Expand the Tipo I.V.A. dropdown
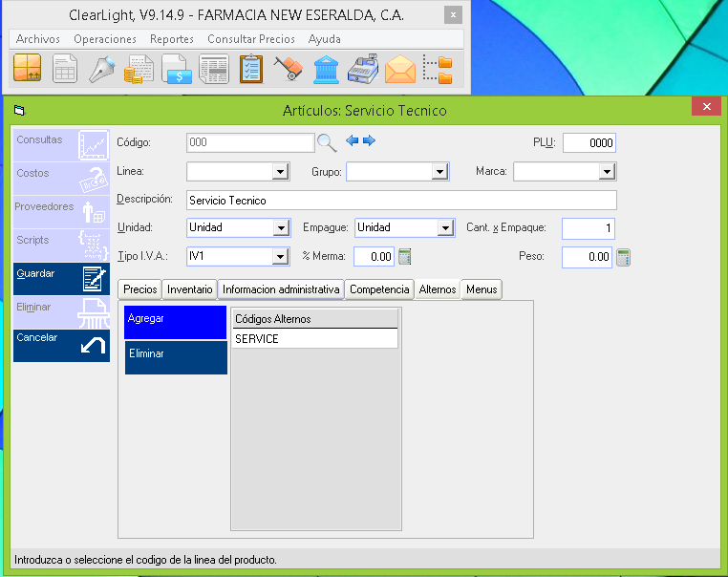 coord(280,257)
